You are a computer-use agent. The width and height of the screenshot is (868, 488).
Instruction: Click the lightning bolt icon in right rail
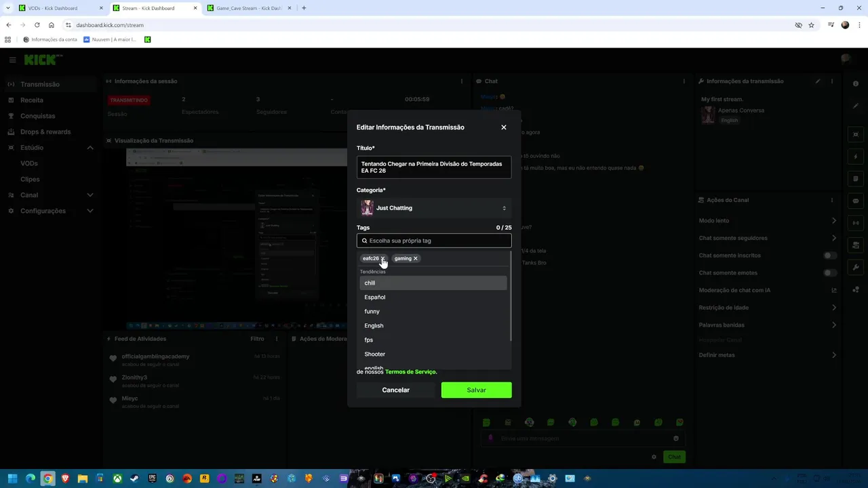[856, 157]
